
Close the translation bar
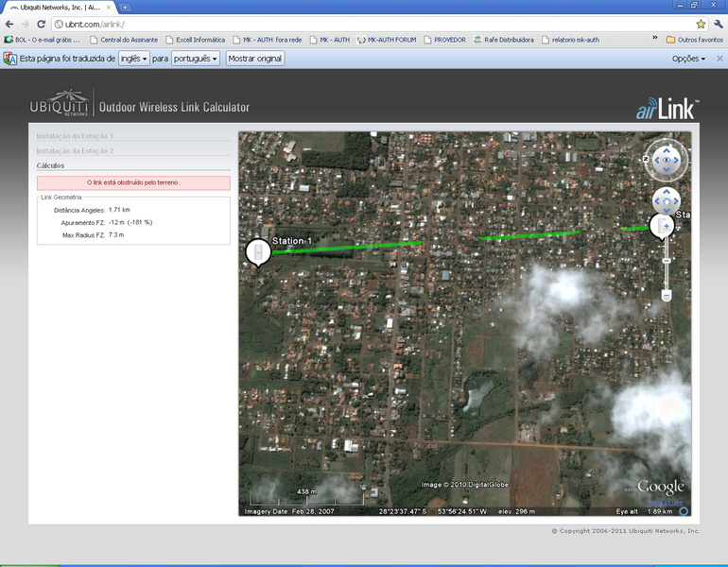coord(719,59)
